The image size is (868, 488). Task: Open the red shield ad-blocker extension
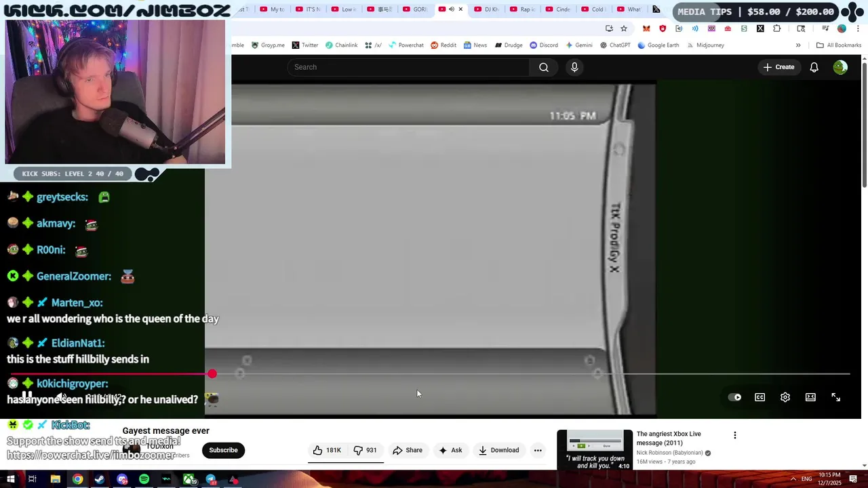pyautogui.click(x=663, y=28)
